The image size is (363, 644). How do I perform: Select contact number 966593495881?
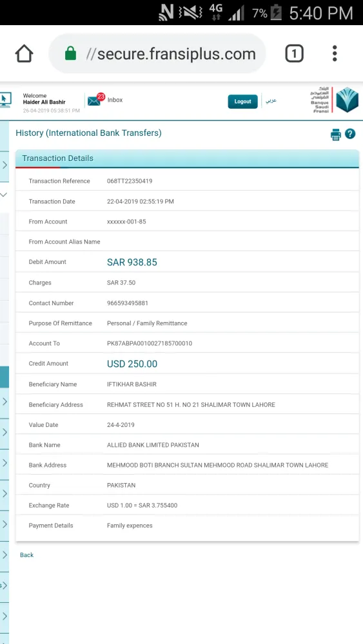pyautogui.click(x=128, y=303)
